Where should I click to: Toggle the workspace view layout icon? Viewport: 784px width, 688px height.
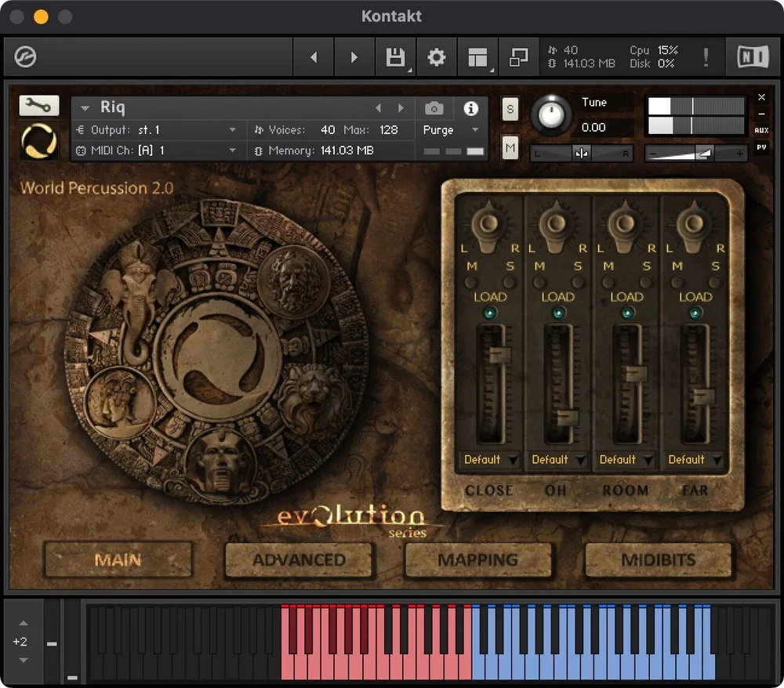pos(478,56)
